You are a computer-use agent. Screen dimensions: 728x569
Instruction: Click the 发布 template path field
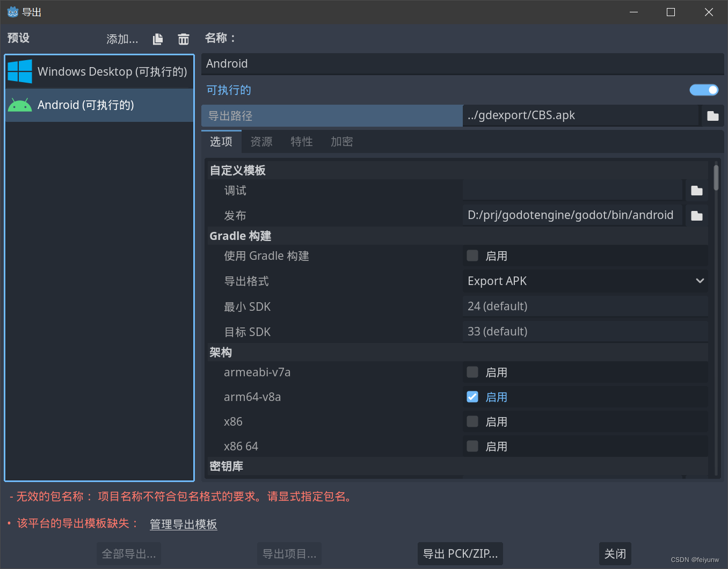pos(572,215)
